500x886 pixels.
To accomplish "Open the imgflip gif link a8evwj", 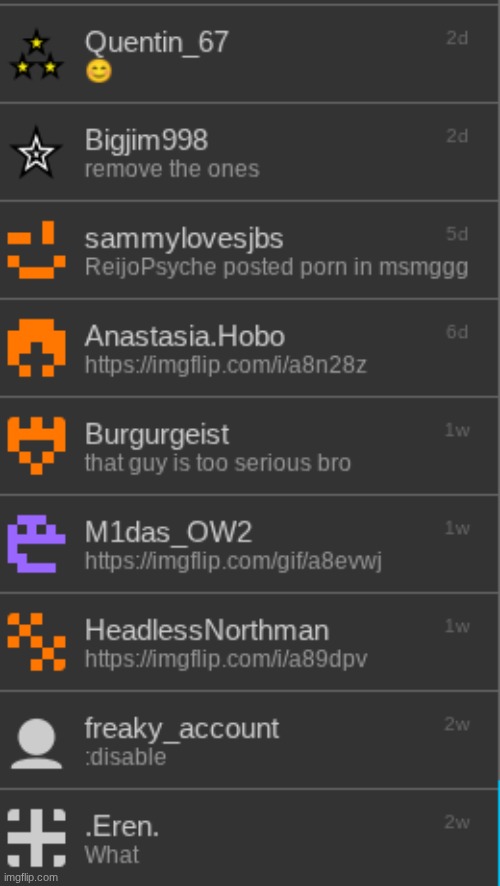I will 233,561.
